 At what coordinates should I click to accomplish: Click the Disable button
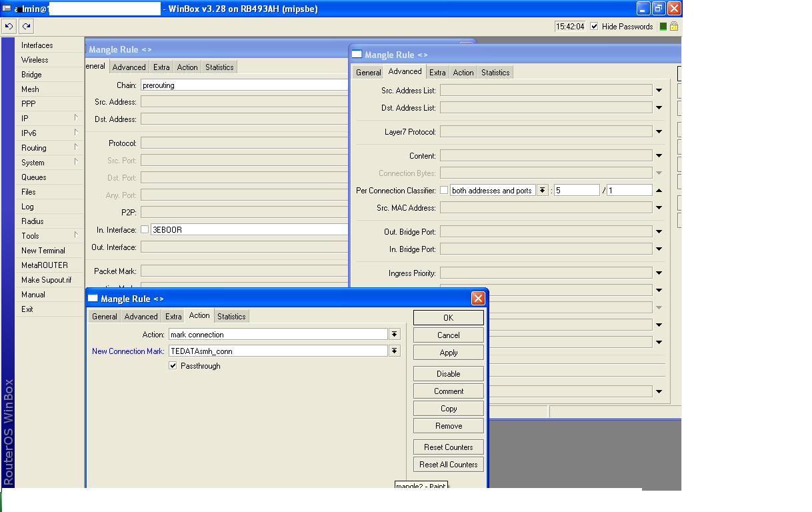(x=449, y=374)
